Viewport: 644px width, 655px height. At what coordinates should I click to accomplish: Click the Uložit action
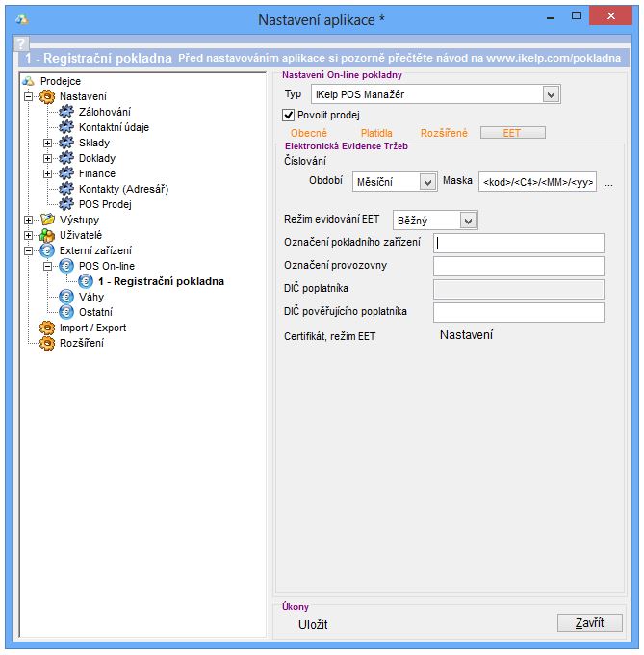pyautogui.click(x=313, y=624)
